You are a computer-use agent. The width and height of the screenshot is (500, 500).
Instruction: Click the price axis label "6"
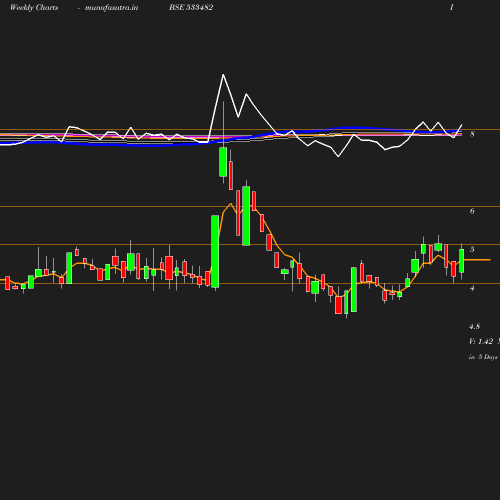(472, 211)
